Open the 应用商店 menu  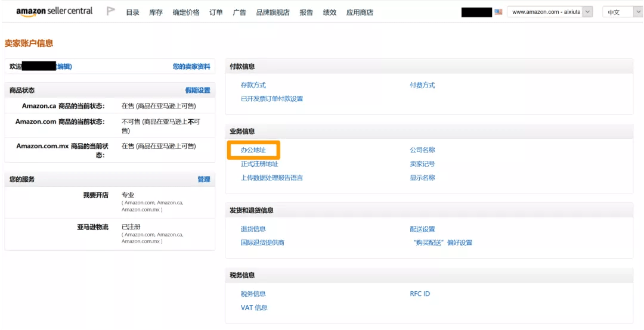(x=360, y=13)
